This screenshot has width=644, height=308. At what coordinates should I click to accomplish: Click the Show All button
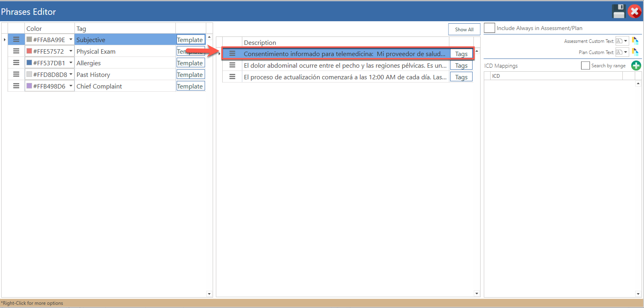click(464, 29)
